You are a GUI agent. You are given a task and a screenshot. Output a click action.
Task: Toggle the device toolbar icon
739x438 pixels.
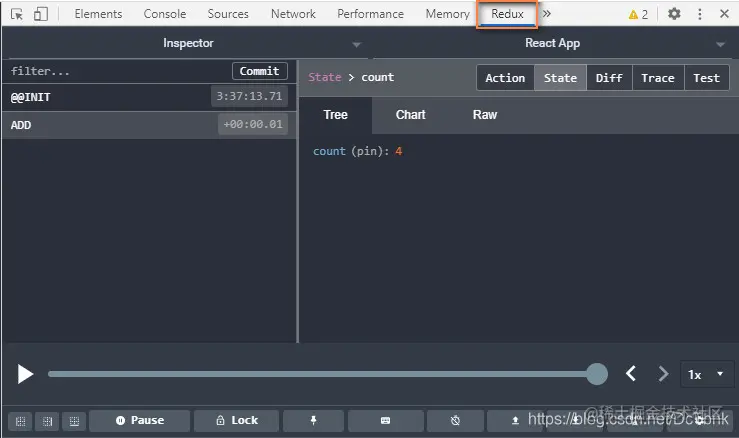pyautogui.click(x=41, y=14)
